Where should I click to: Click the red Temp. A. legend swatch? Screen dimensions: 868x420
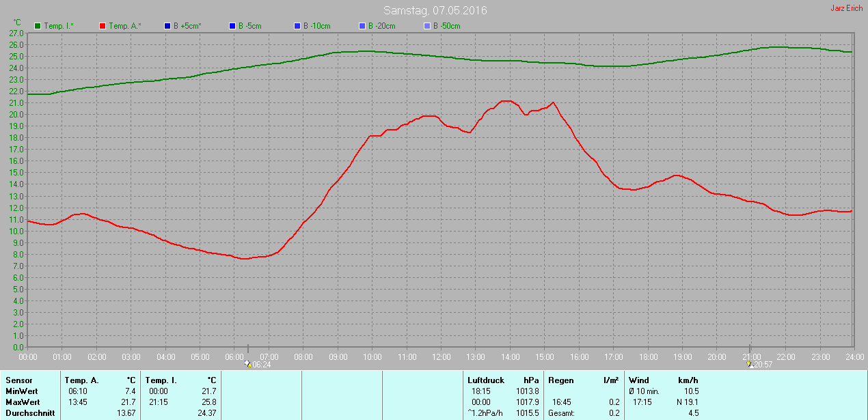click(x=103, y=26)
